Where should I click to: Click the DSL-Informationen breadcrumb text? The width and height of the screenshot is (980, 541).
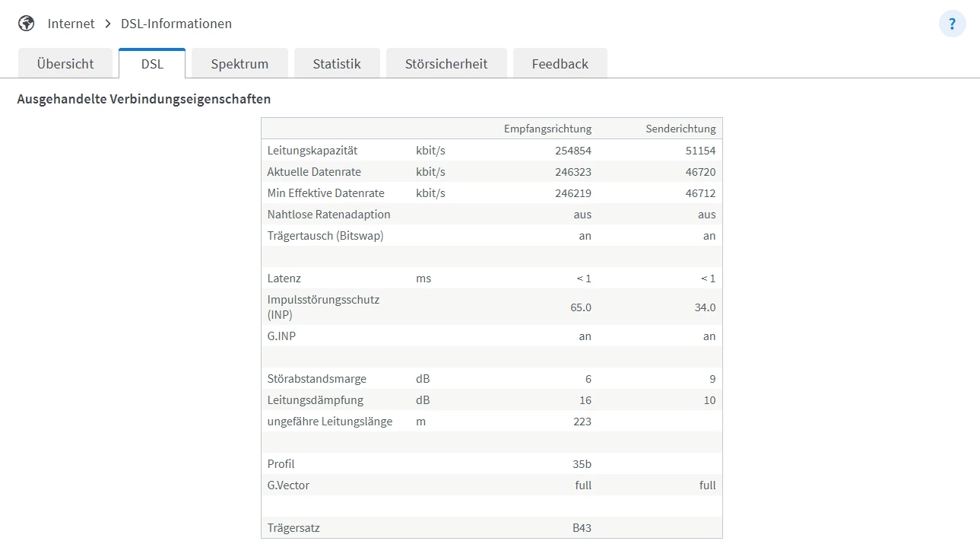point(176,24)
